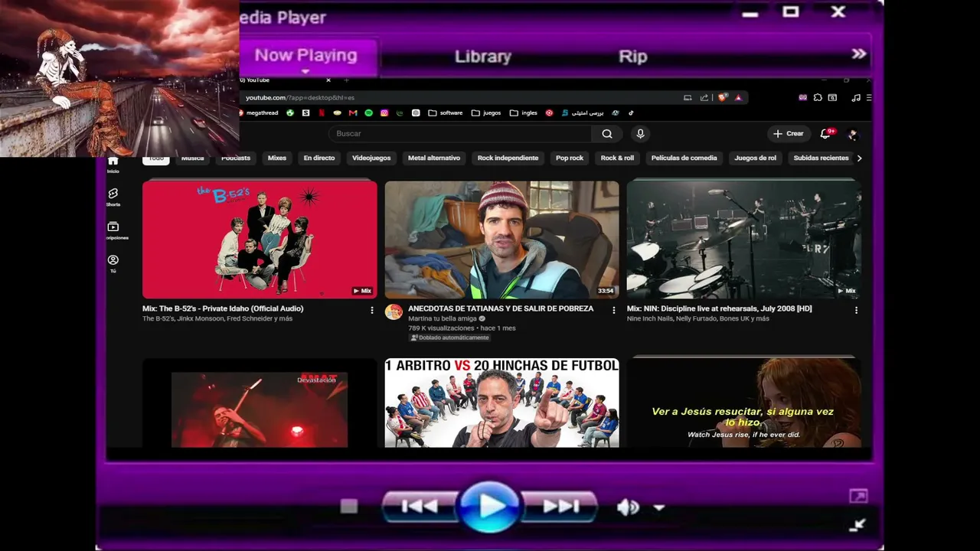
Task: Mute the Media Player speaker icon
Action: coord(628,507)
